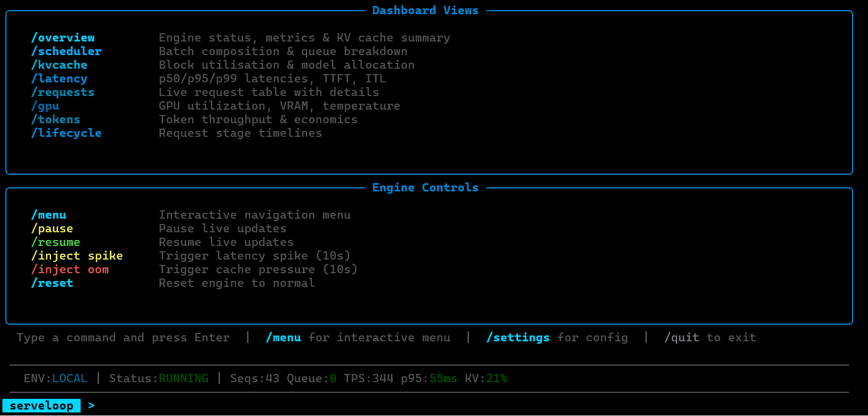Click p95:55ms in the status bar
Image resolution: width=868 pixels, height=416 pixels.
tap(429, 379)
